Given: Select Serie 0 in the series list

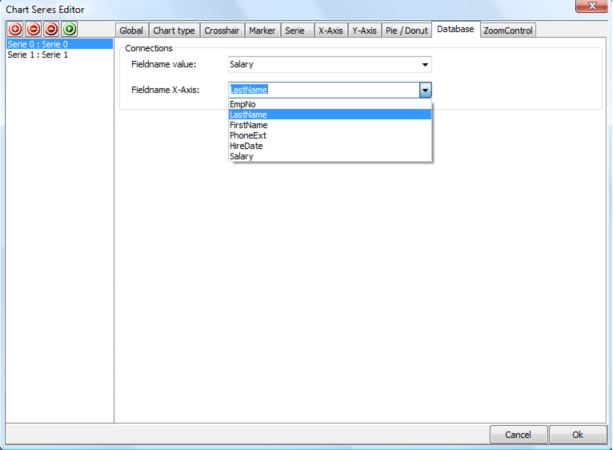Looking at the screenshot, I should pyautogui.click(x=38, y=45).
